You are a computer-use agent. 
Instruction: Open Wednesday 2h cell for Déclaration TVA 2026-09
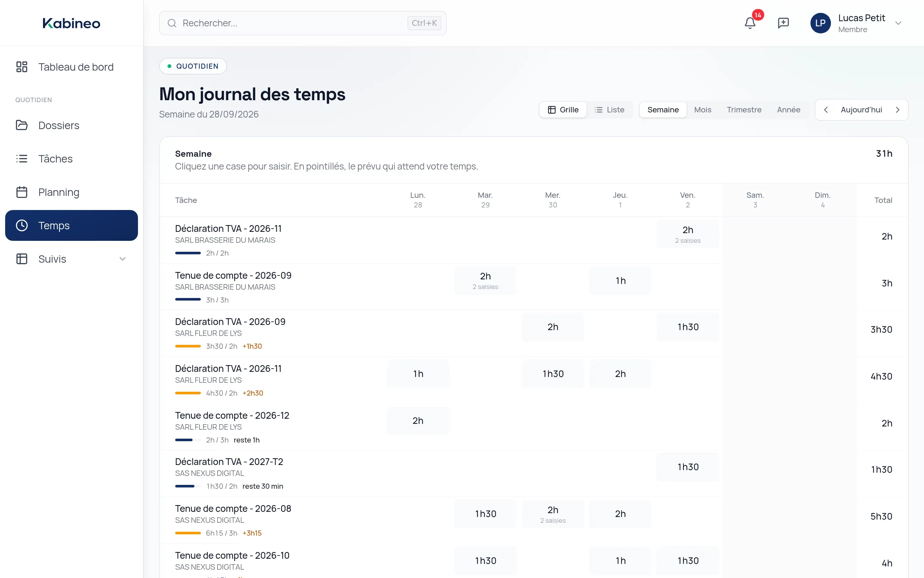552,327
